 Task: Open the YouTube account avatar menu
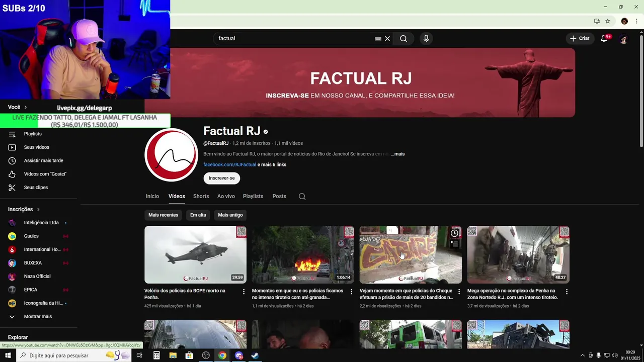coord(623,39)
